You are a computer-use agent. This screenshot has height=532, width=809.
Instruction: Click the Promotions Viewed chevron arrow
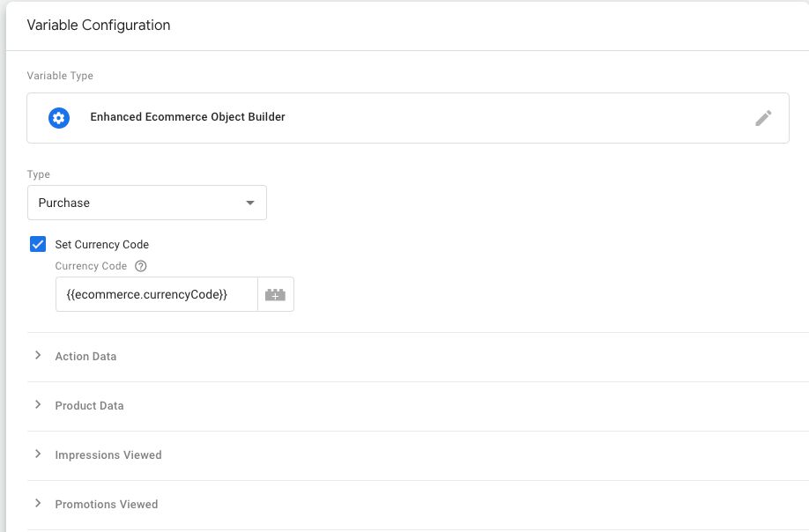(38, 503)
